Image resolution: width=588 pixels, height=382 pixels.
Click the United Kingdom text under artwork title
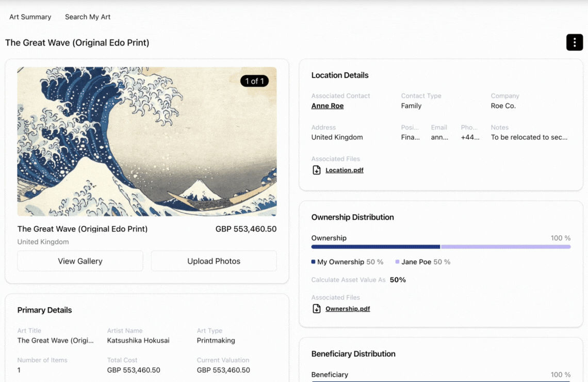43,242
